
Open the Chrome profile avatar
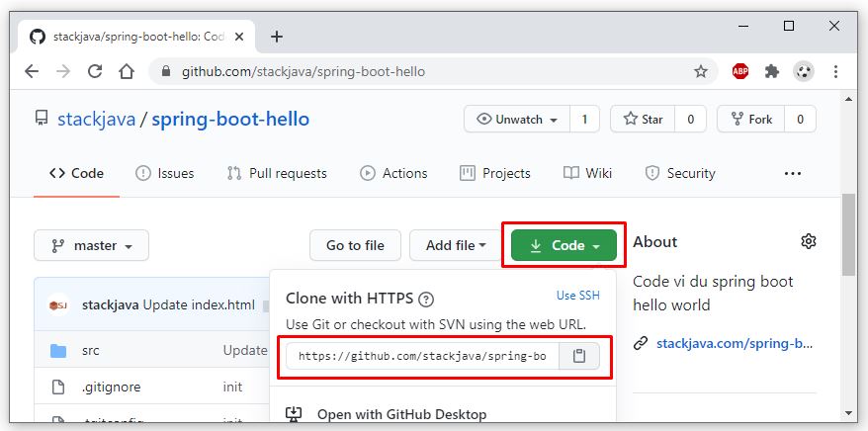(x=803, y=71)
